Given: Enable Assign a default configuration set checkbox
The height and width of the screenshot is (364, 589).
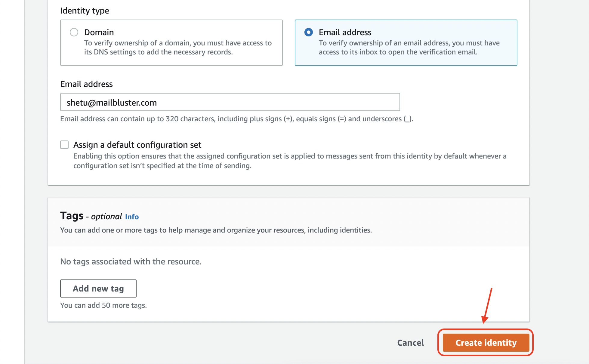Looking at the screenshot, I should [64, 145].
